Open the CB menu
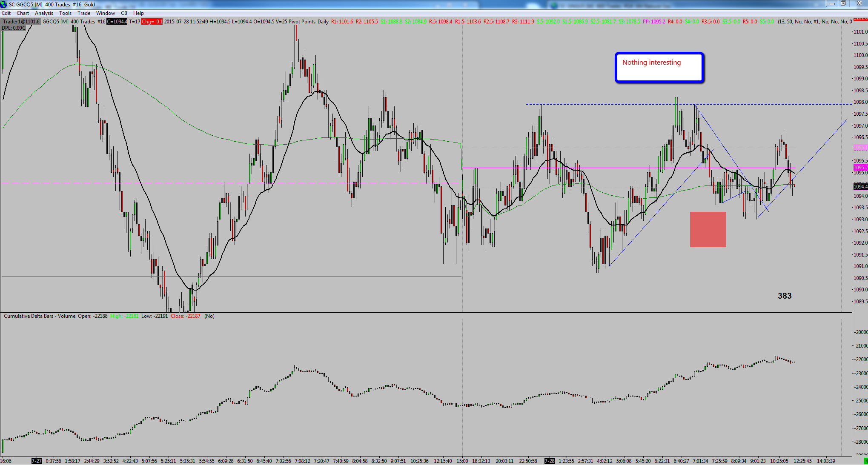 coord(124,13)
